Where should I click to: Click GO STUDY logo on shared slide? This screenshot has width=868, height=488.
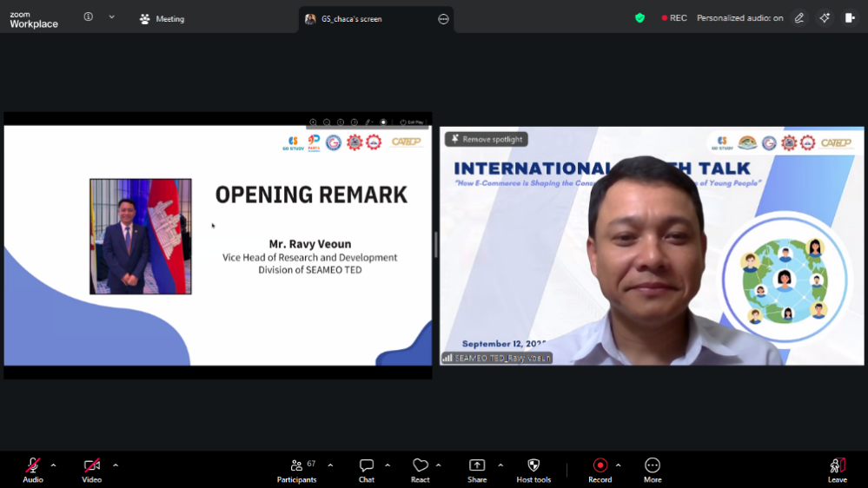293,143
